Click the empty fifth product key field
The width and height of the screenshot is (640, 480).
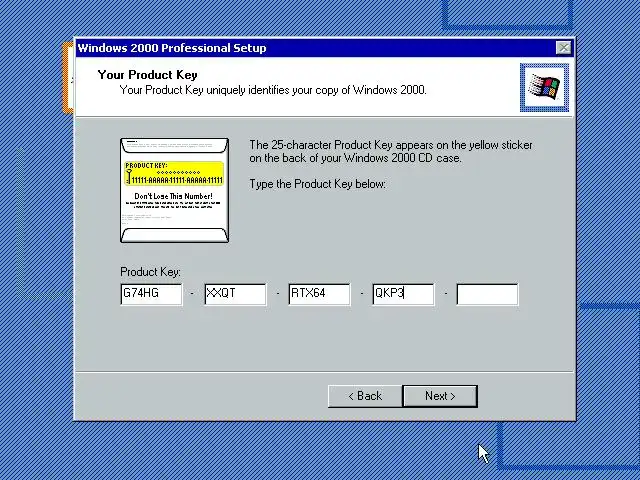[x=488, y=294]
